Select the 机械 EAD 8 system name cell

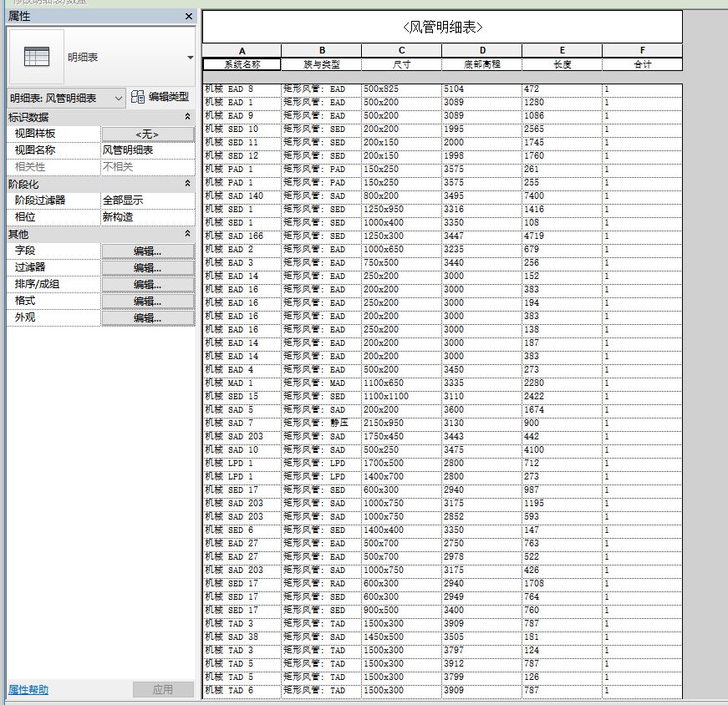(242, 89)
